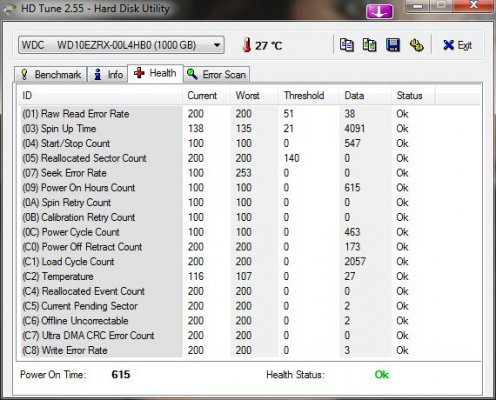Select the (0C) Power Cycle Count row
This screenshot has width=496, height=400.
click(x=228, y=232)
